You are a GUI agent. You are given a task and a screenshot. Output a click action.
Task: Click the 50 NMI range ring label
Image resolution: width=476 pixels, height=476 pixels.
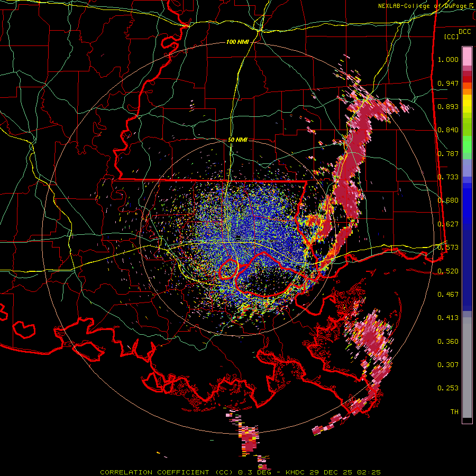(x=237, y=140)
